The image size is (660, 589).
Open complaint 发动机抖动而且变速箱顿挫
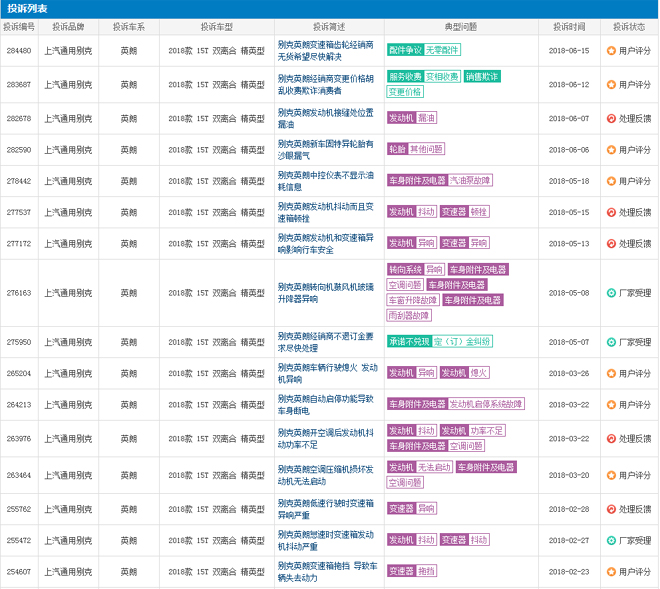(325, 212)
